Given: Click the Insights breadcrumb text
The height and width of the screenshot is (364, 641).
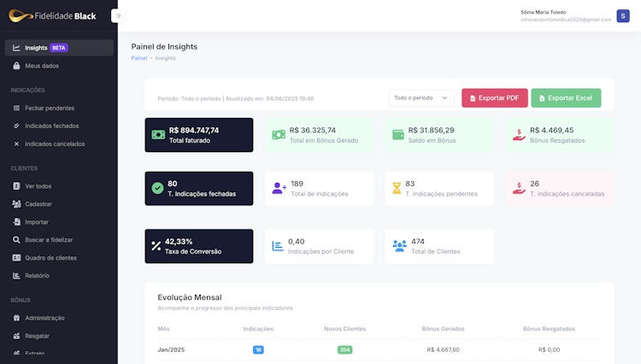Looking at the screenshot, I should pos(165,58).
